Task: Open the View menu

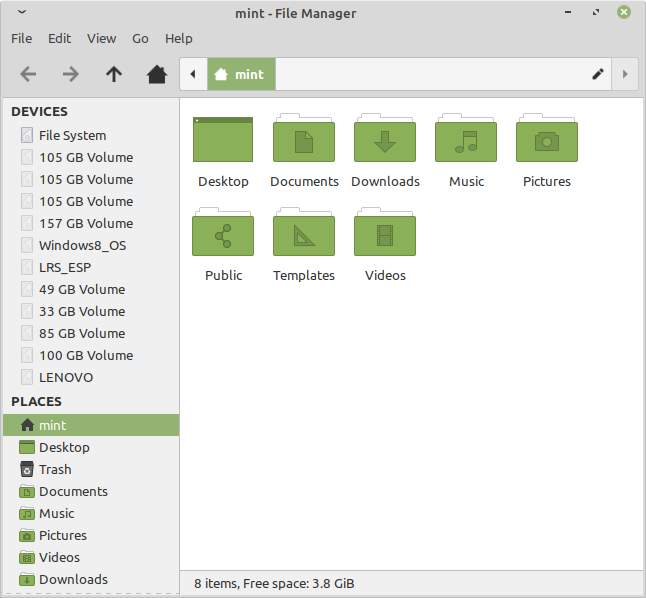Action: (x=101, y=38)
